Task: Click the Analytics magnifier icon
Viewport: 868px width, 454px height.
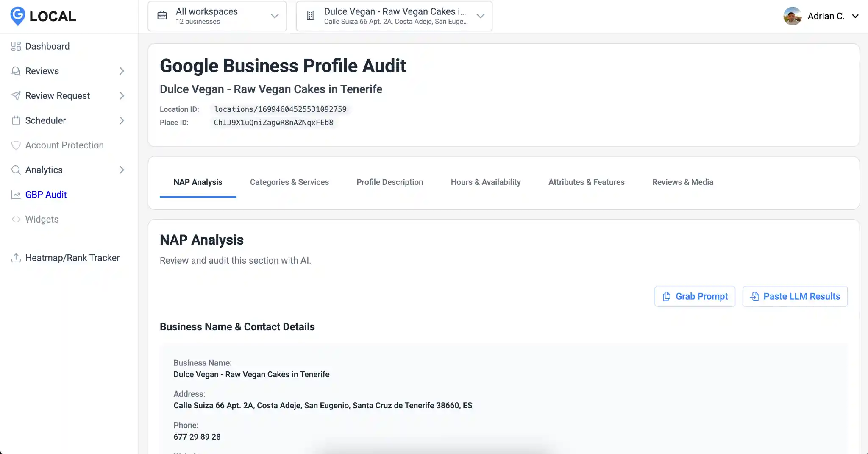Action: (16, 170)
